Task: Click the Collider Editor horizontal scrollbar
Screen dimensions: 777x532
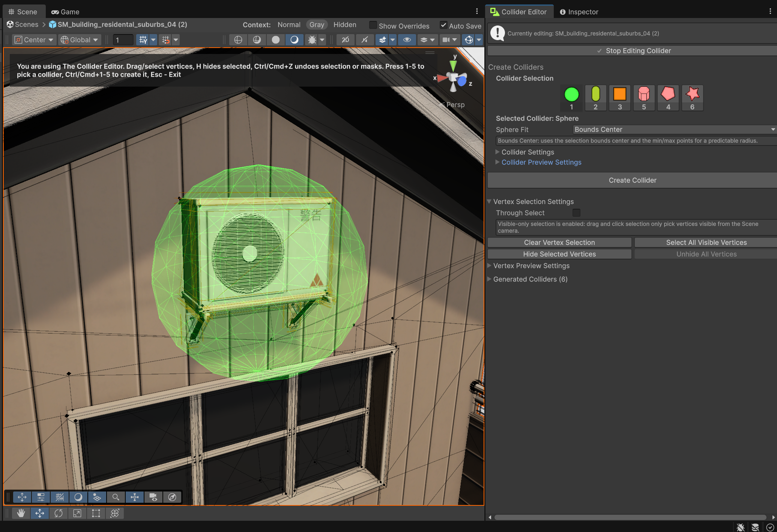Action: pyautogui.click(x=630, y=517)
